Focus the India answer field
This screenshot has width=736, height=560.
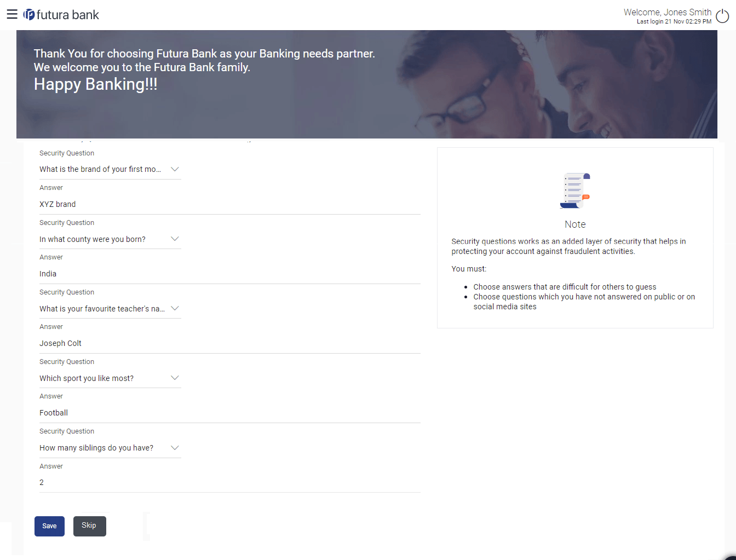(x=229, y=274)
